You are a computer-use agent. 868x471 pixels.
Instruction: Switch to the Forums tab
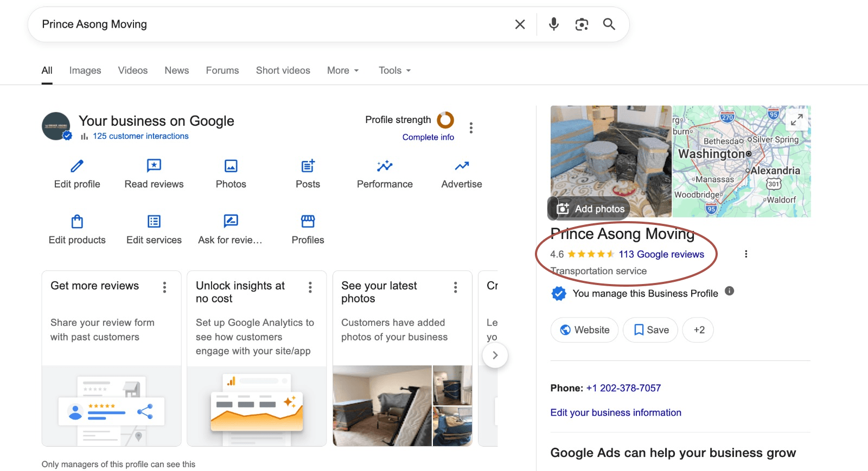[x=222, y=70]
